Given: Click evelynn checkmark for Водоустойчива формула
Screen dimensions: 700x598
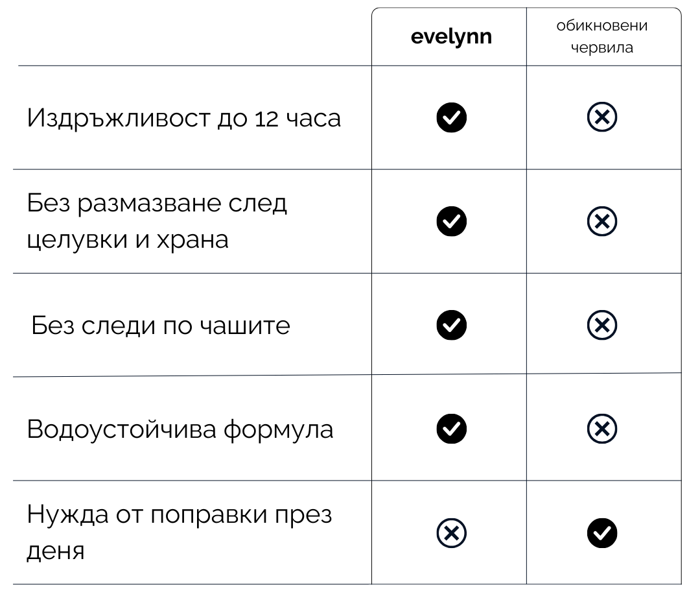Looking at the screenshot, I should pos(451,429).
